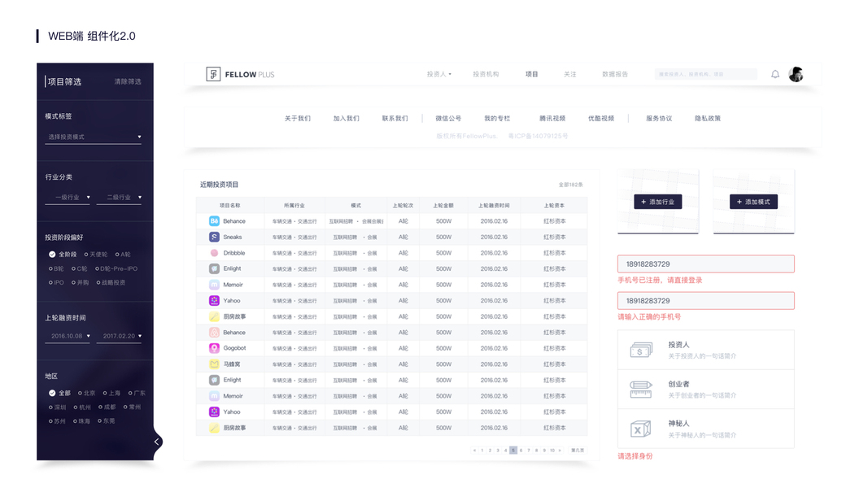Open the 关于我们 footer link
The width and height of the screenshot is (868, 488).
pos(297,119)
